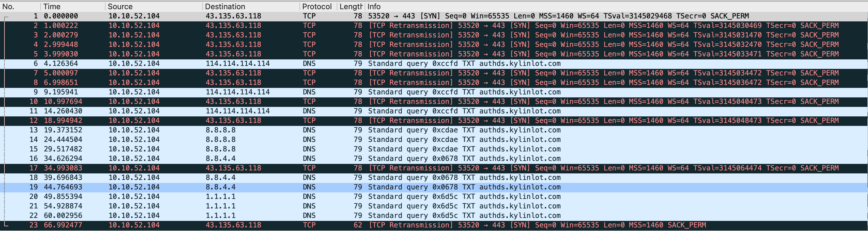Screen dimensions: 868x231
Task: Select packet 21 at time 54.928874
Action: pos(434,206)
